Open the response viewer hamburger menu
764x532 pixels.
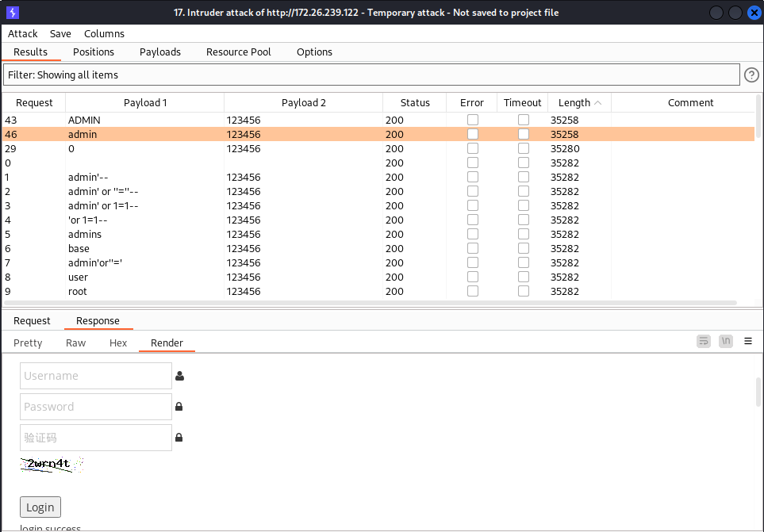[748, 341]
